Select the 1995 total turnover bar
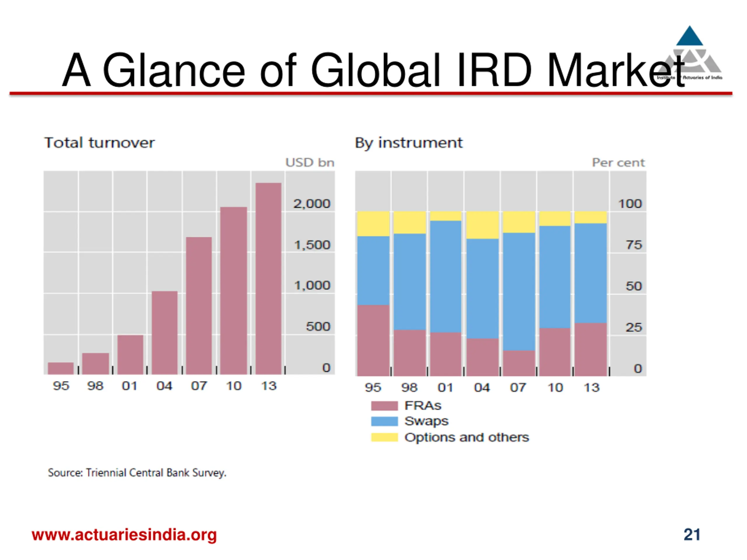 (61, 368)
